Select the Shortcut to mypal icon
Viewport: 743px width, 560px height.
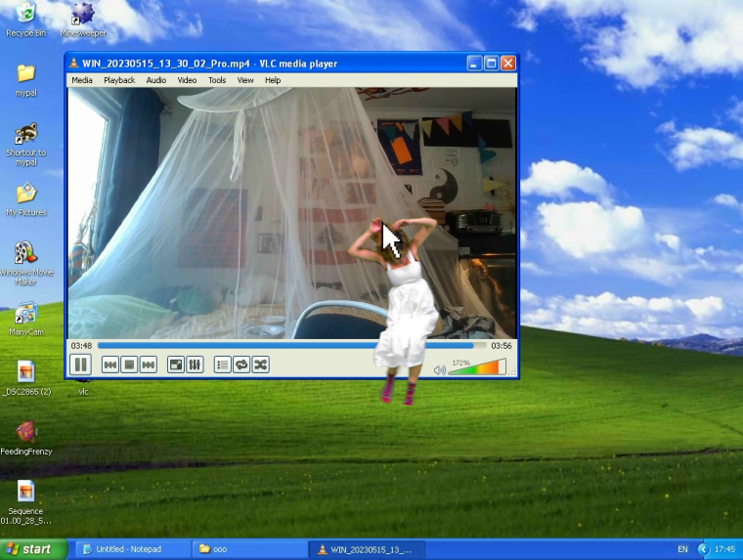pyautogui.click(x=26, y=144)
